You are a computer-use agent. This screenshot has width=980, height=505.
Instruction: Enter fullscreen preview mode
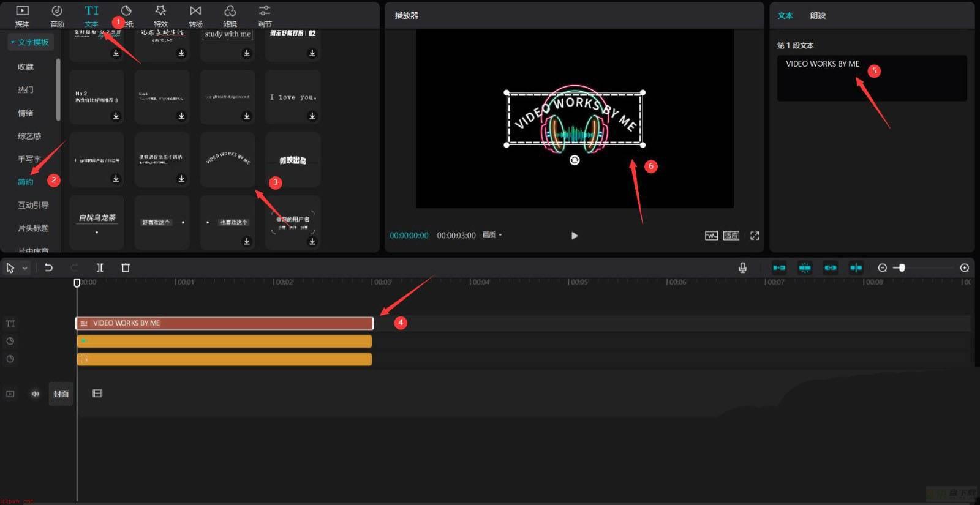(x=755, y=236)
